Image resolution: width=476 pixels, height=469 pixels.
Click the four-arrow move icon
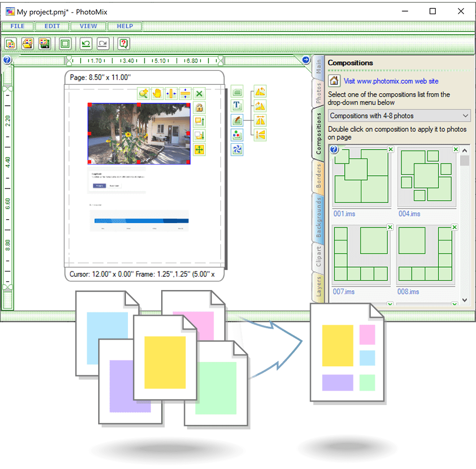coord(199,150)
